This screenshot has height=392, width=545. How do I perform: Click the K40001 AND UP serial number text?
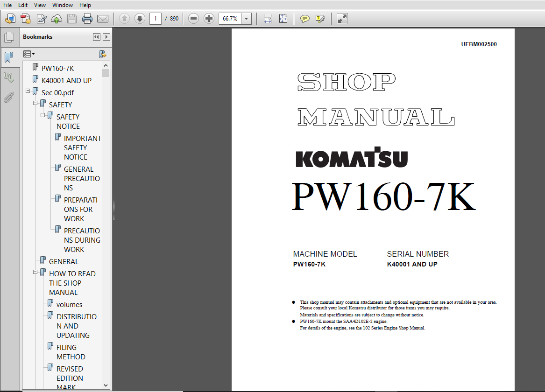412,264
